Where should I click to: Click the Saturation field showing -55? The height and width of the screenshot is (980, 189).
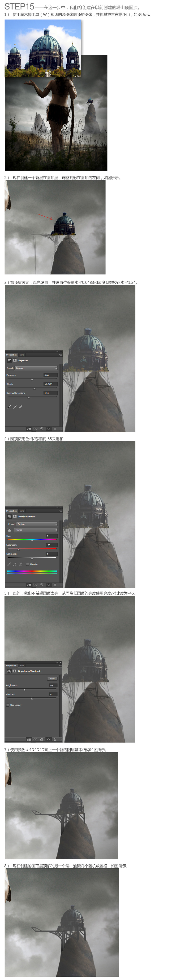pyautogui.click(x=52, y=545)
